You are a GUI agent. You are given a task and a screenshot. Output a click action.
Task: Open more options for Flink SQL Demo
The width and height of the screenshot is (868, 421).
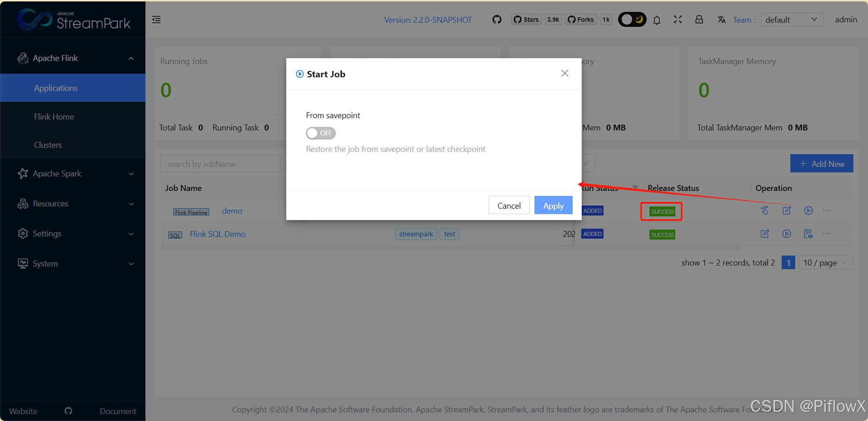(827, 234)
